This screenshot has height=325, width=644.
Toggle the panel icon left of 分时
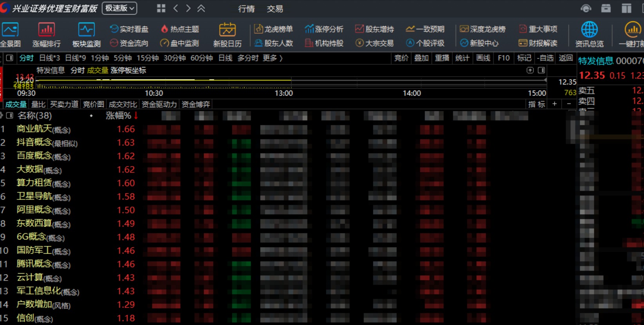[10, 58]
